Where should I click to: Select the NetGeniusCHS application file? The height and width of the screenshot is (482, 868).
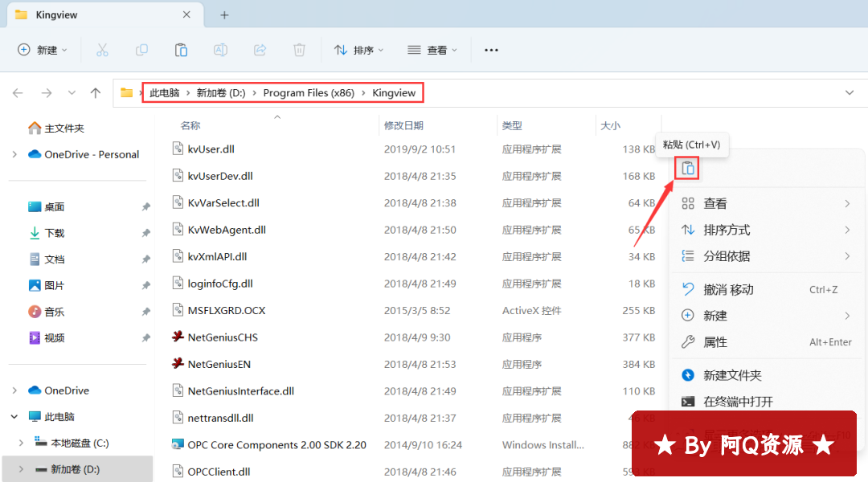(223, 337)
